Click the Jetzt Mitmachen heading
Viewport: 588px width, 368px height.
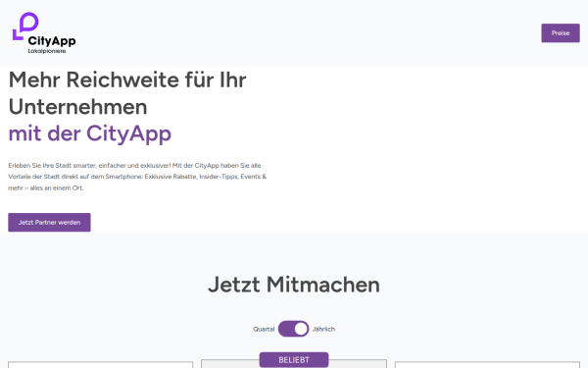coord(294,285)
